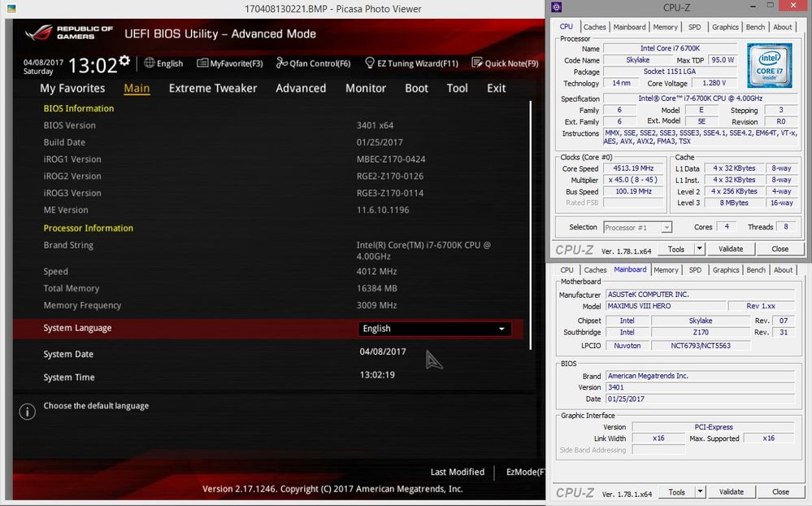This screenshot has height=506, width=812.
Task: Click the ME Version value "11.6.10.1196"
Action: [x=383, y=210]
